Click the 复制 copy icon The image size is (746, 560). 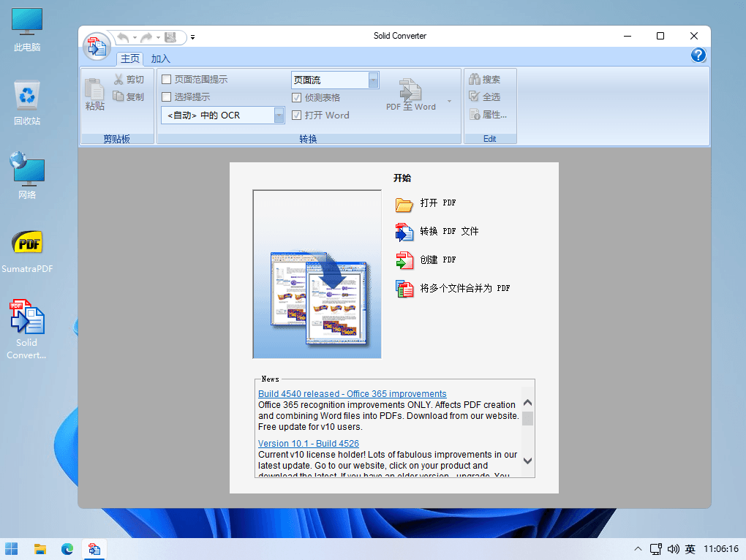click(x=118, y=97)
